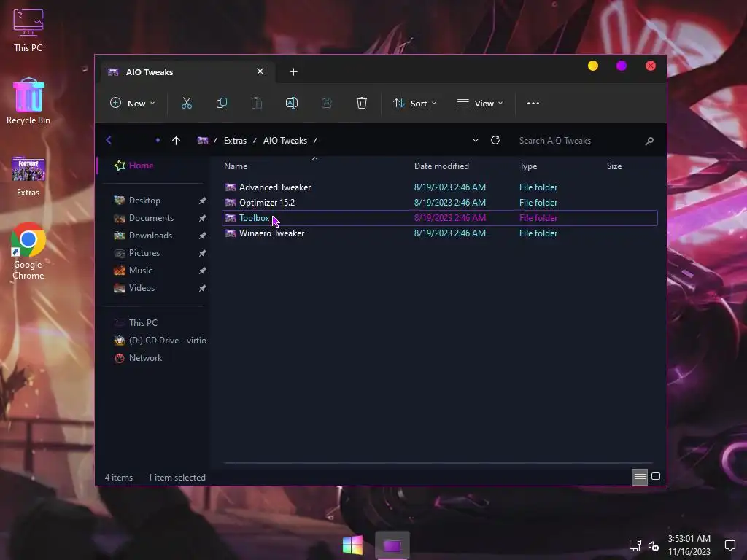The image size is (747, 560).
Task: Open the taskbar clock and date
Action: click(x=689, y=545)
